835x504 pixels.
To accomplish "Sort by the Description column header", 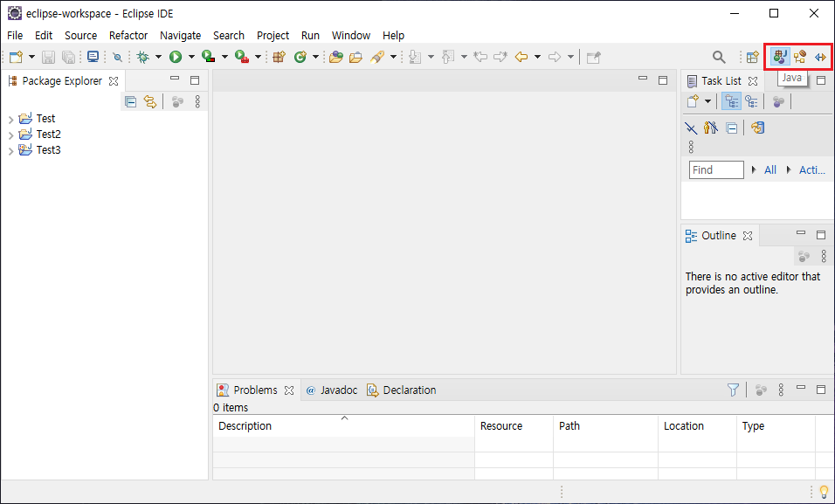I will (344, 425).
